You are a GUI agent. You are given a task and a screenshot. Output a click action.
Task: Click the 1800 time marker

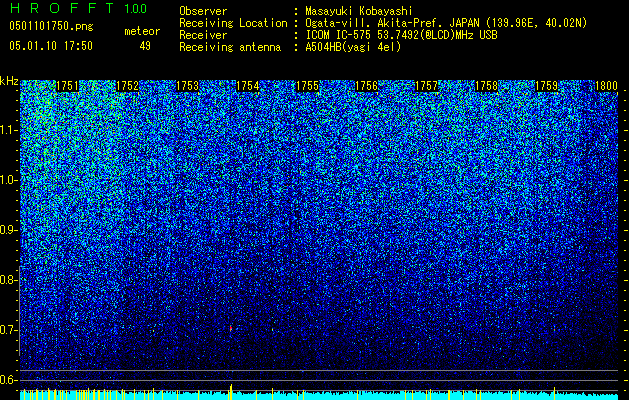coord(606,86)
